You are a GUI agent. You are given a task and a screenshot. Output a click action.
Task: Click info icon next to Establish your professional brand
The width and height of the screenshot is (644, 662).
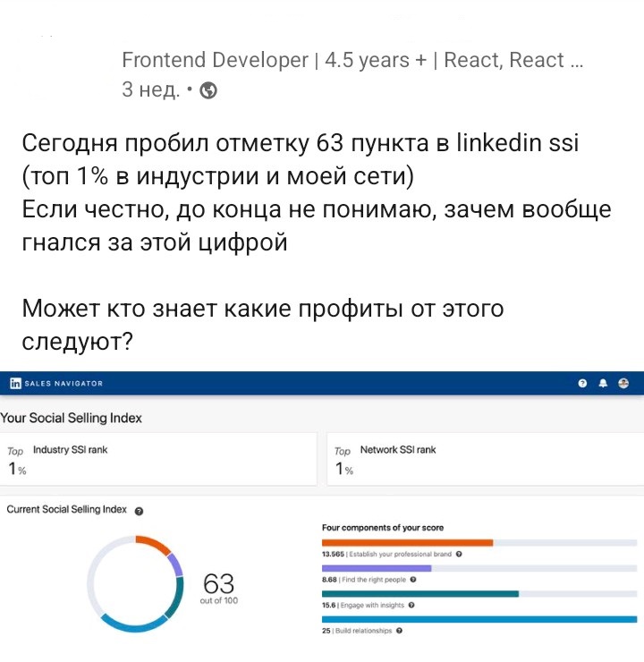pos(459,555)
